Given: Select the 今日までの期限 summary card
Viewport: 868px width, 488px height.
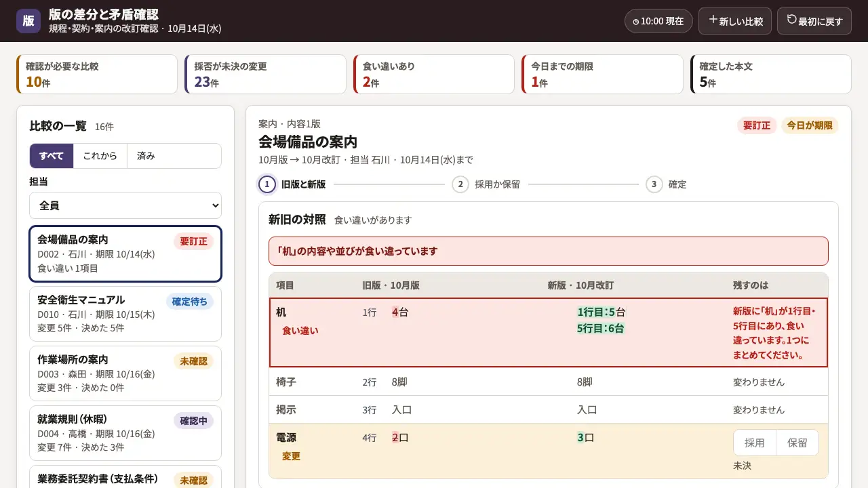Looking at the screenshot, I should (x=602, y=75).
